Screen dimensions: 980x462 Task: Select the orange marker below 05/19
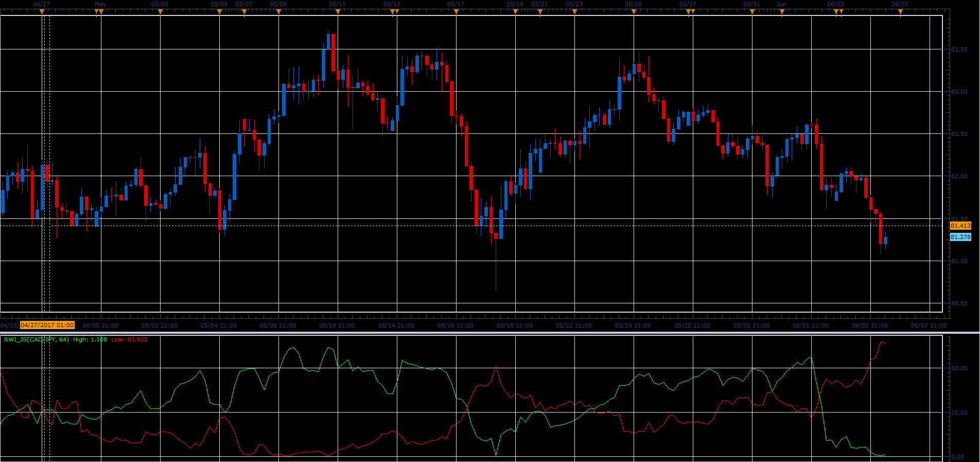pyautogui.click(x=515, y=11)
